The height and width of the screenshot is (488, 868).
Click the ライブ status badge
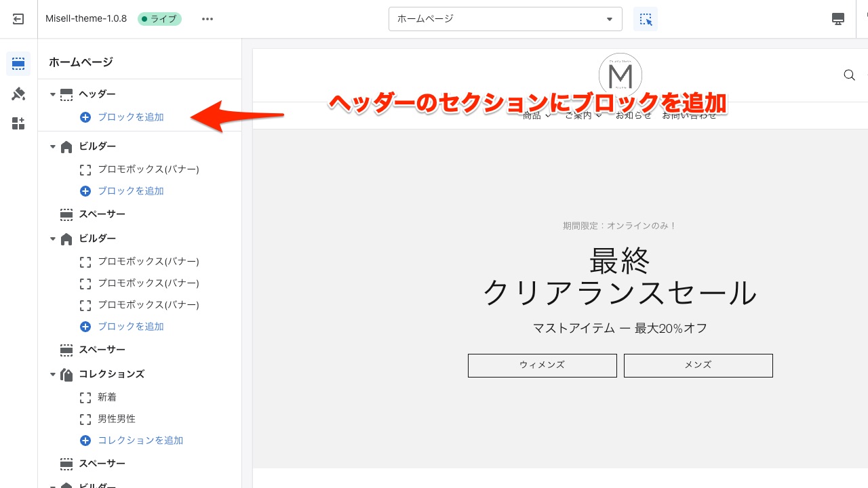tap(159, 19)
